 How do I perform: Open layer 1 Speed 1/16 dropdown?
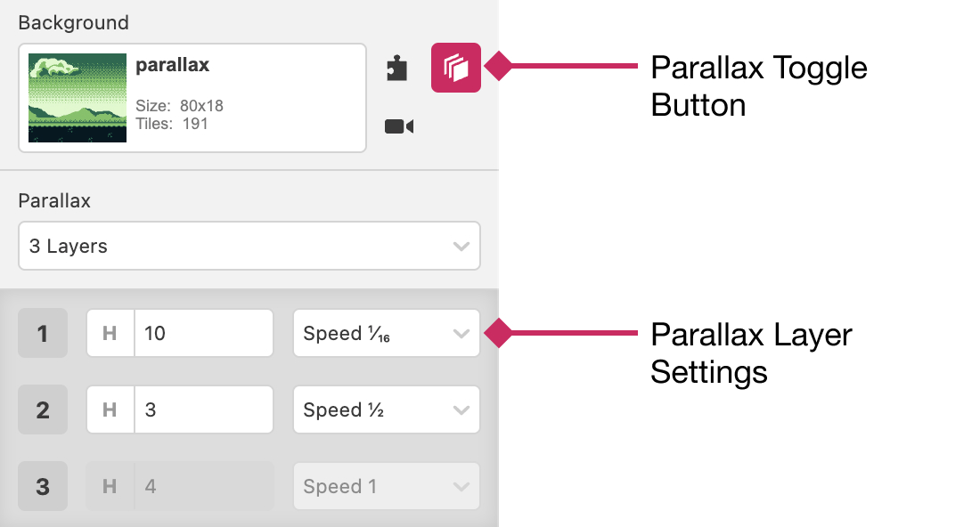click(386, 334)
